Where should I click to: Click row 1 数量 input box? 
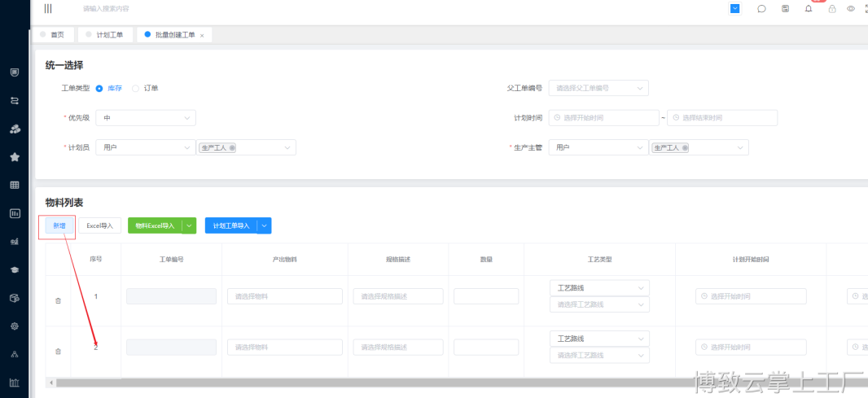click(486, 297)
